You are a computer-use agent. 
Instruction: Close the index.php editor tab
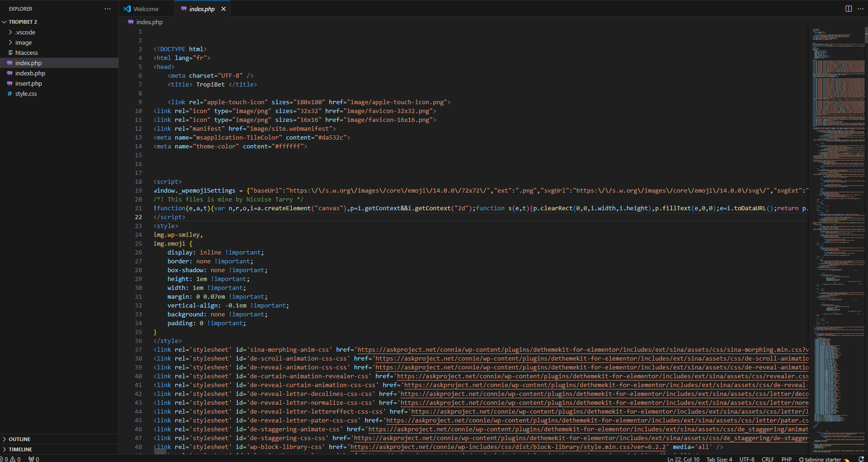click(x=224, y=9)
